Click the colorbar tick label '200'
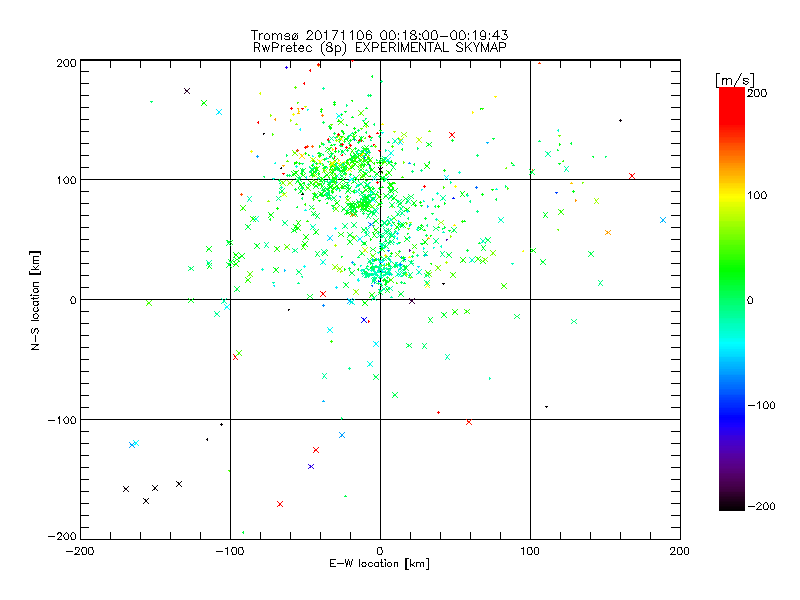 pyautogui.click(x=757, y=93)
